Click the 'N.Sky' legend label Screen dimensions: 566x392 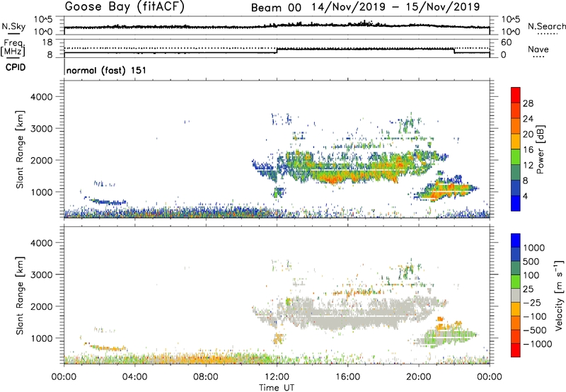[x=13, y=26]
